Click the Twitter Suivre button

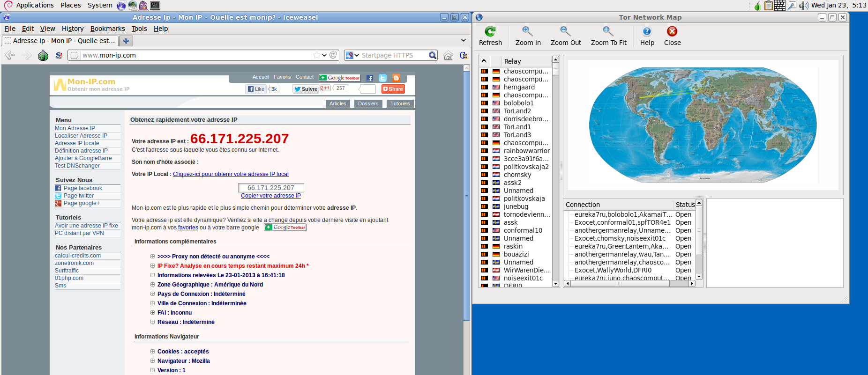[306, 89]
